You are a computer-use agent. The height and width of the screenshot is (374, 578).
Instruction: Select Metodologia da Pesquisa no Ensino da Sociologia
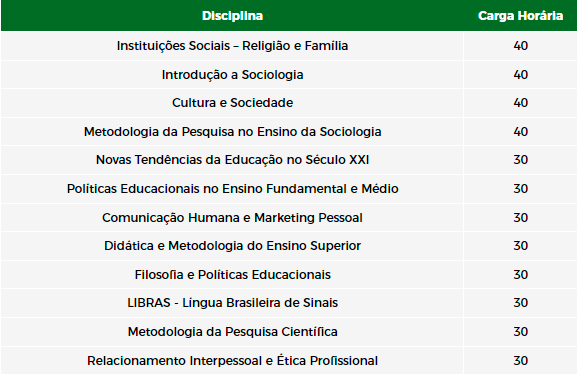tap(232, 132)
